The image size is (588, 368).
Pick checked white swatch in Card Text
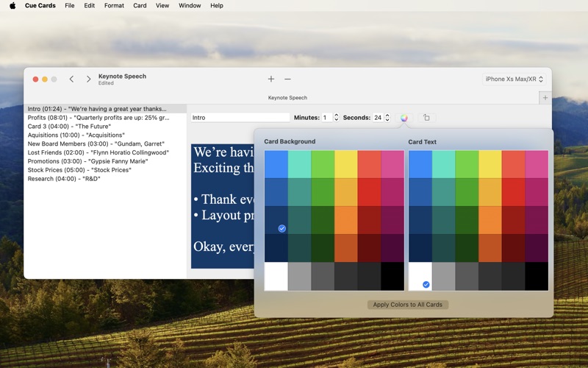420,277
